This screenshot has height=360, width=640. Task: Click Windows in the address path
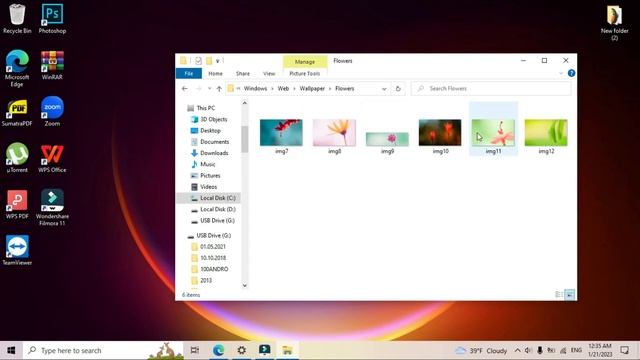point(256,89)
